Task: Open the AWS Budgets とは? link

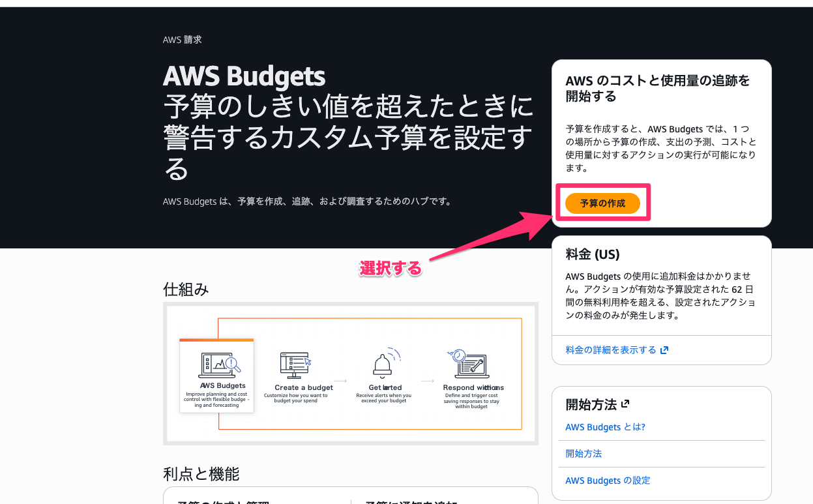Action: pyautogui.click(x=605, y=427)
